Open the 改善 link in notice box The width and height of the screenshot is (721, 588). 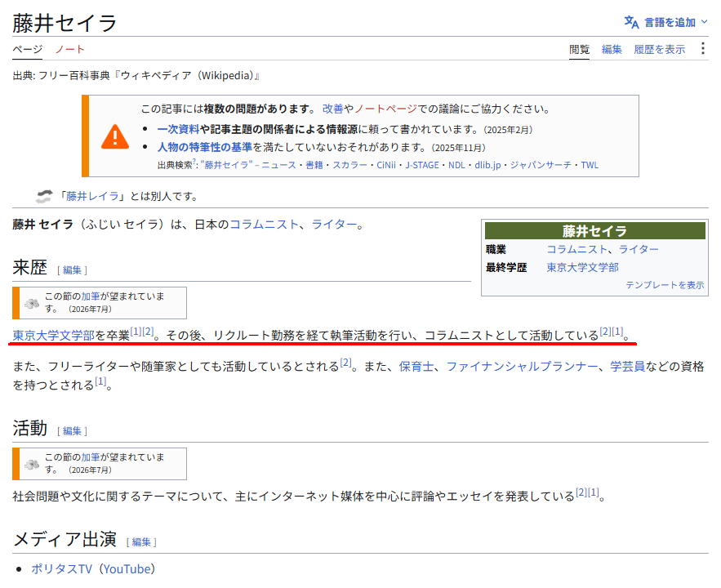tap(332, 109)
